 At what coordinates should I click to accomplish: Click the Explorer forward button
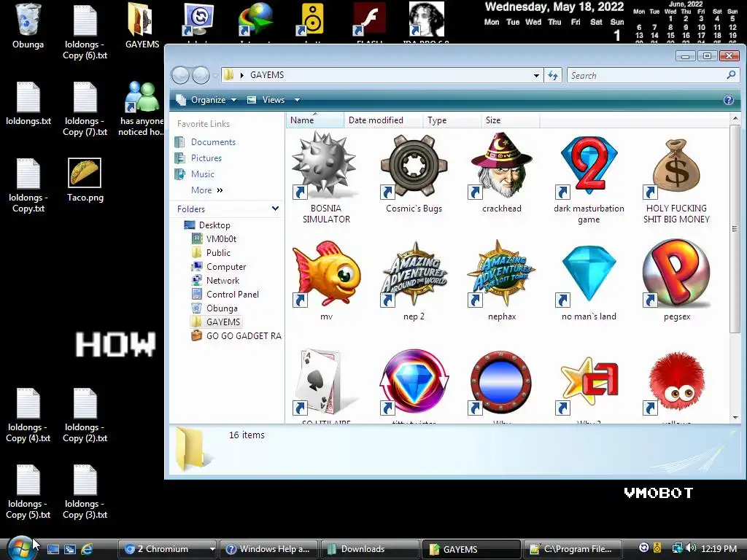coord(201,75)
